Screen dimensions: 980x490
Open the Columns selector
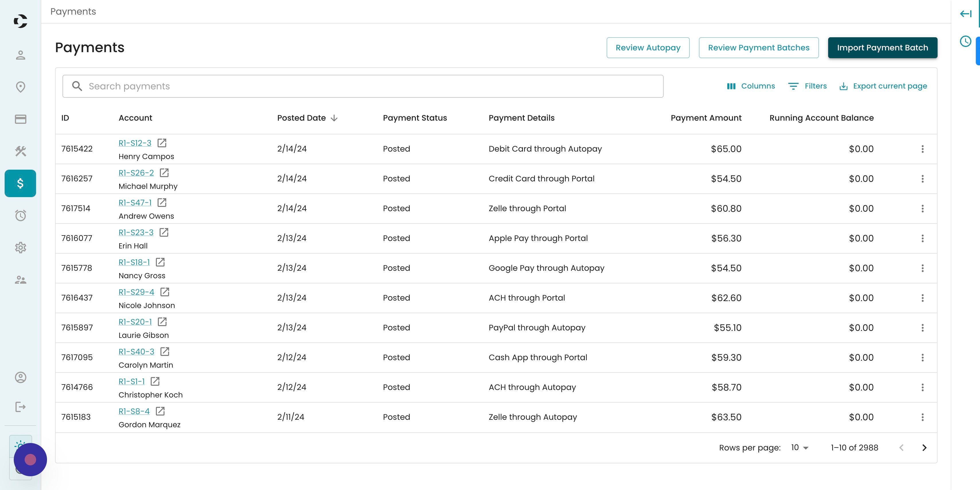(x=750, y=86)
